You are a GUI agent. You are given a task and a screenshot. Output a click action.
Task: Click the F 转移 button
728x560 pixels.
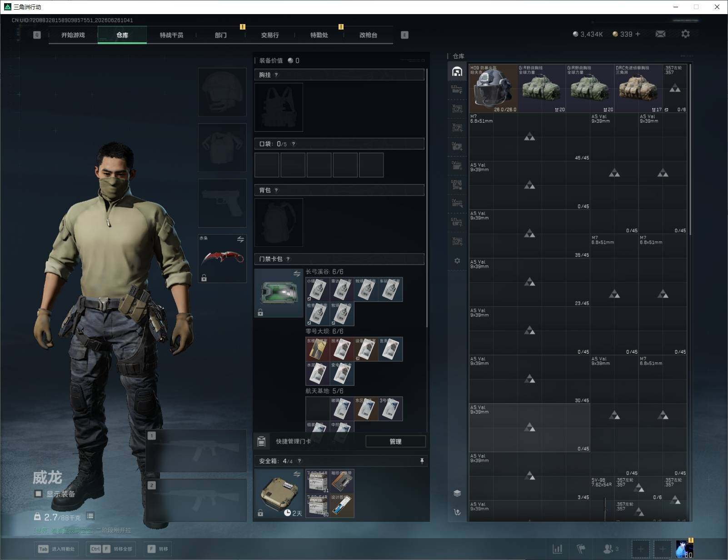[x=158, y=549]
